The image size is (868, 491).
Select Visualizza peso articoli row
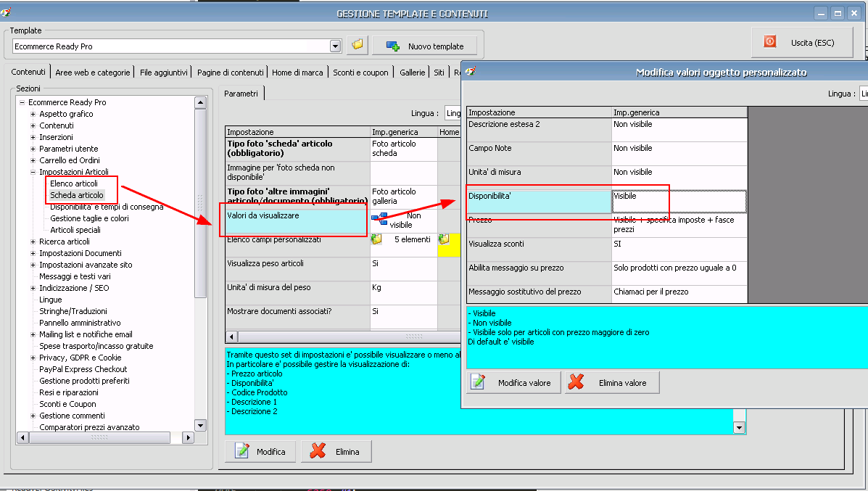pos(298,269)
